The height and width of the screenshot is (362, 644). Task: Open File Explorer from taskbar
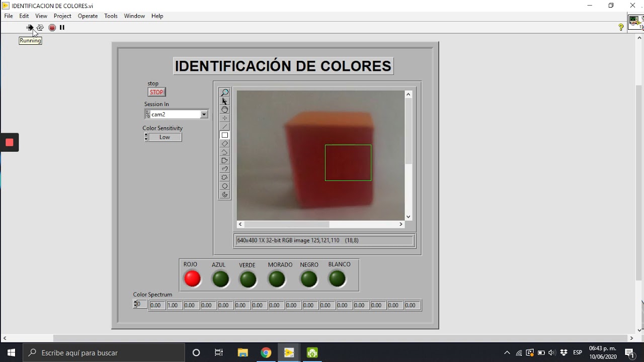pyautogui.click(x=243, y=352)
